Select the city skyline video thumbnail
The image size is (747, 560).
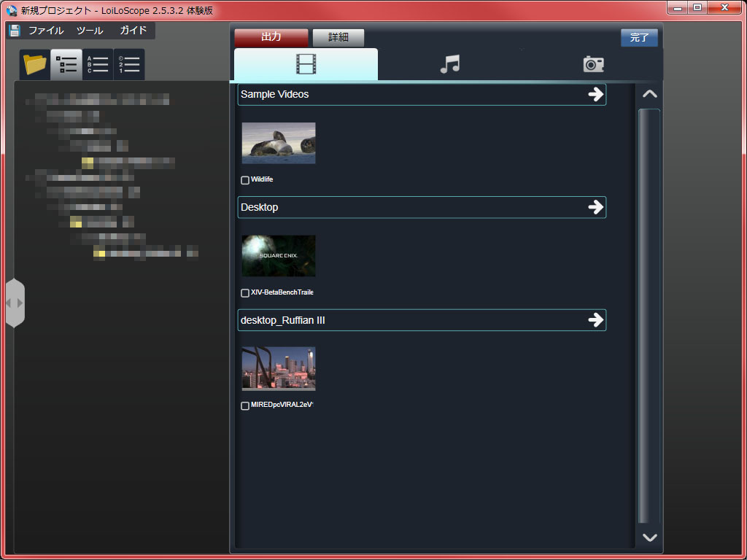(279, 368)
